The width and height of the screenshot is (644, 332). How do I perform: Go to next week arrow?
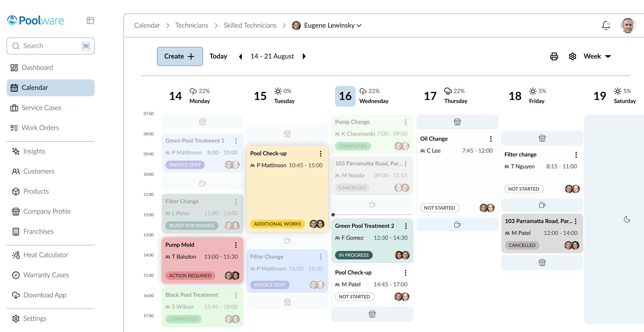click(x=304, y=56)
